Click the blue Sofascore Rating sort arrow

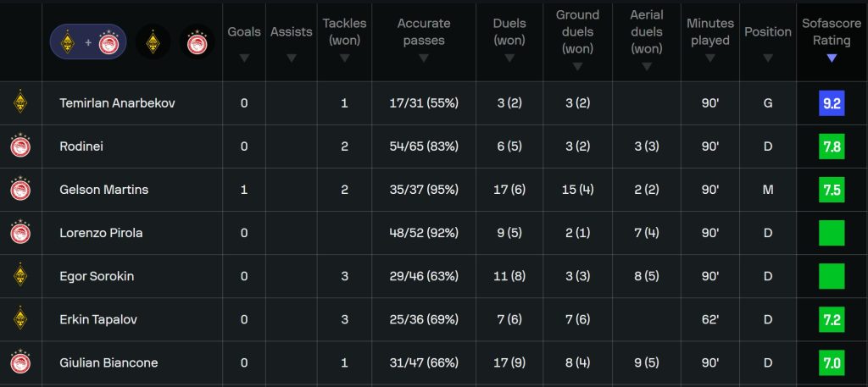pos(832,58)
